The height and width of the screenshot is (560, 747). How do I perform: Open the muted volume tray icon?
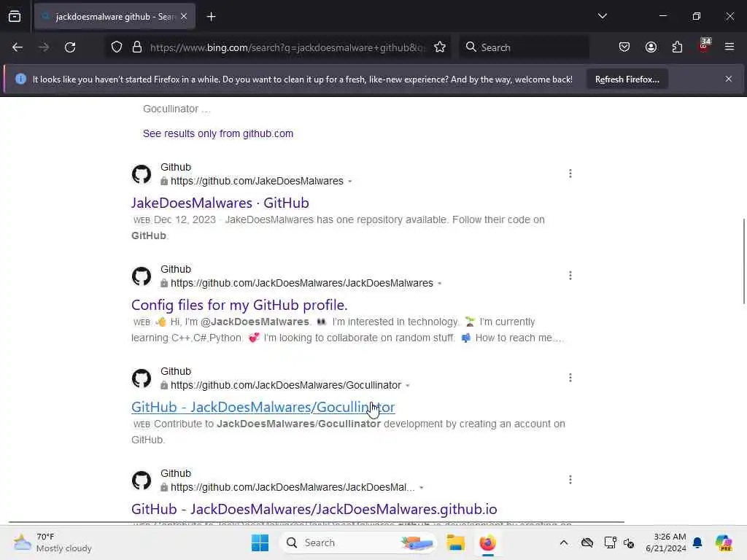(x=629, y=542)
